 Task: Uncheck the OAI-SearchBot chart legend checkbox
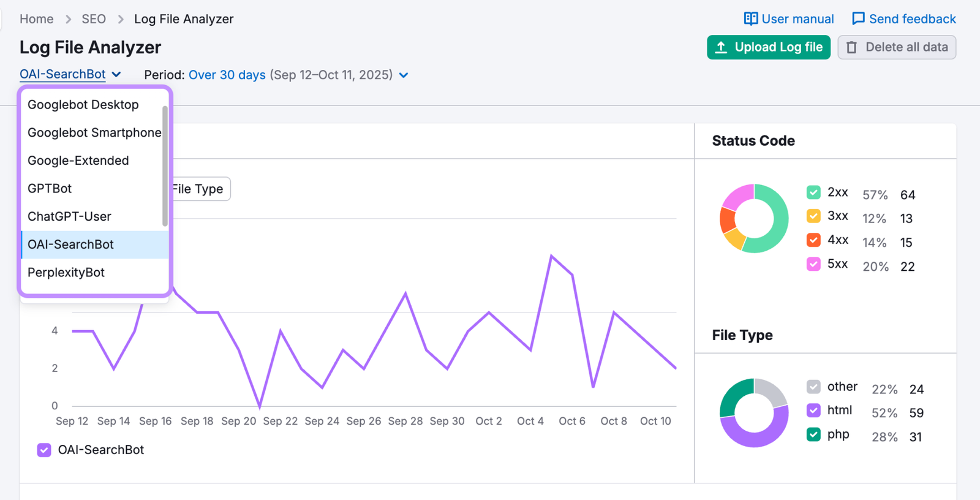tap(44, 450)
